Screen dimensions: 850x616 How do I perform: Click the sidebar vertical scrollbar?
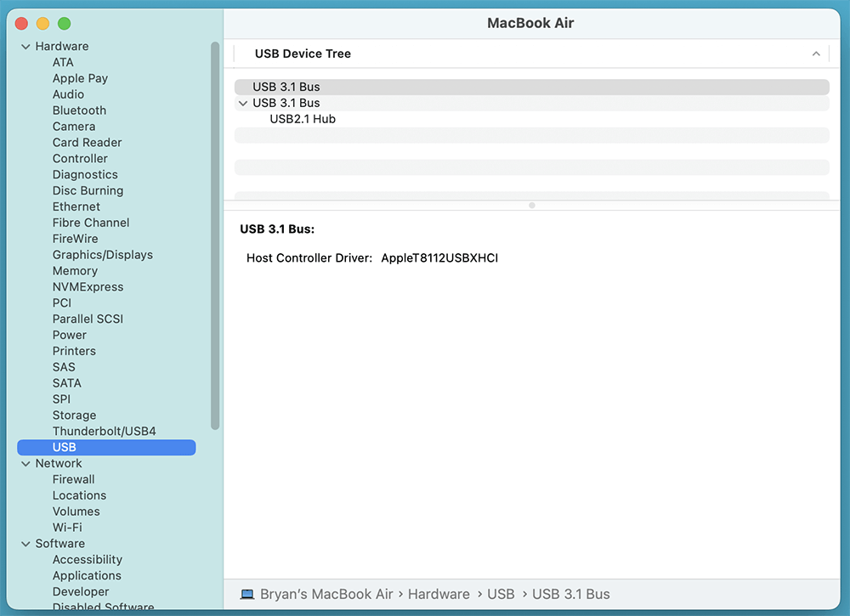pyautogui.click(x=215, y=238)
